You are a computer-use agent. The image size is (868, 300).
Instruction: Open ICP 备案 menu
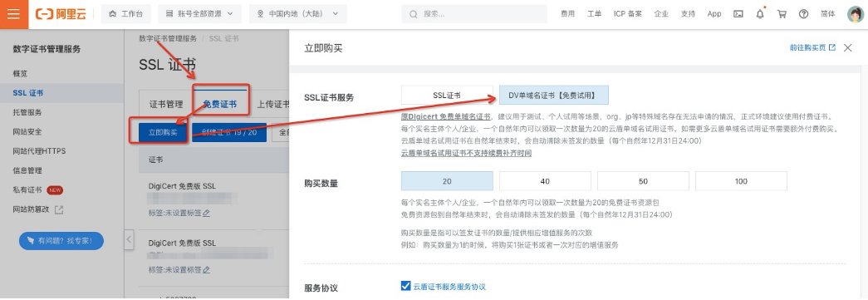click(628, 14)
